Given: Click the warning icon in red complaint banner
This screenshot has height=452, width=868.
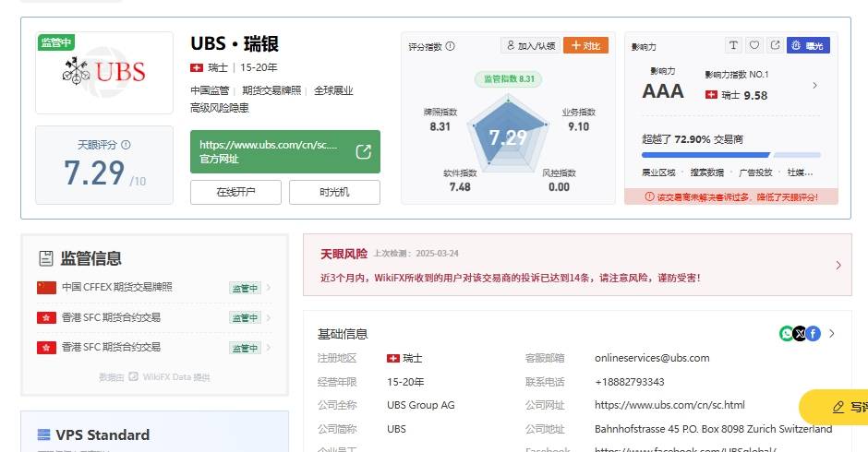Looking at the screenshot, I should point(649,196).
